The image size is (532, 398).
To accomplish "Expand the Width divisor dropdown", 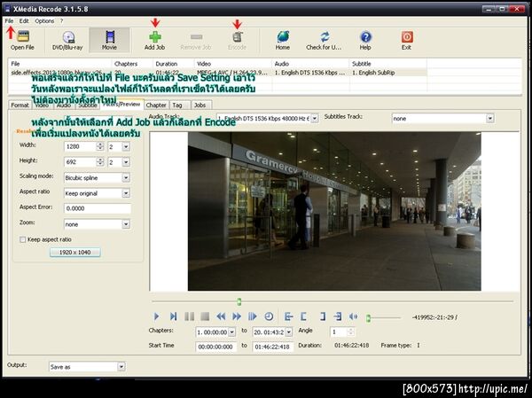I will click(126, 146).
